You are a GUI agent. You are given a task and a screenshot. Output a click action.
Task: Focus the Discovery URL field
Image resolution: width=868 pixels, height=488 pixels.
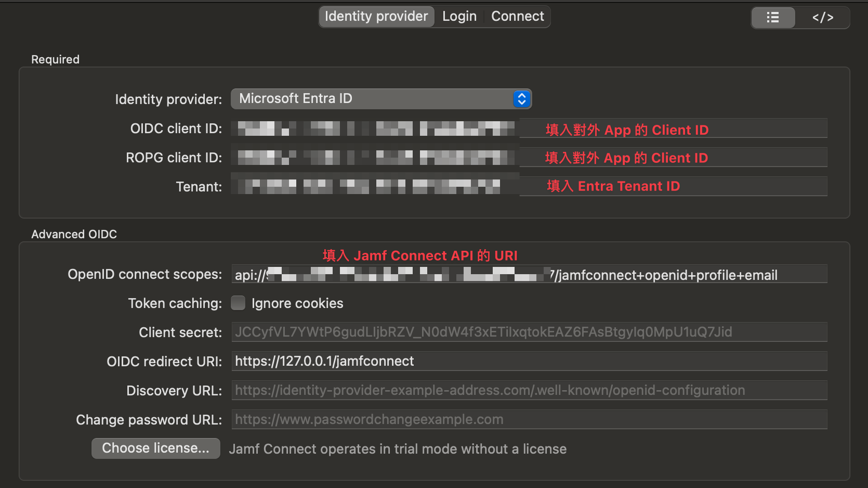coord(529,390)
